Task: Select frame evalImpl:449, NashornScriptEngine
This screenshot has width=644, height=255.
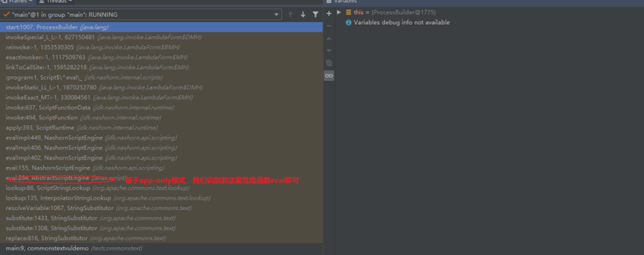Action: [161, 138]
